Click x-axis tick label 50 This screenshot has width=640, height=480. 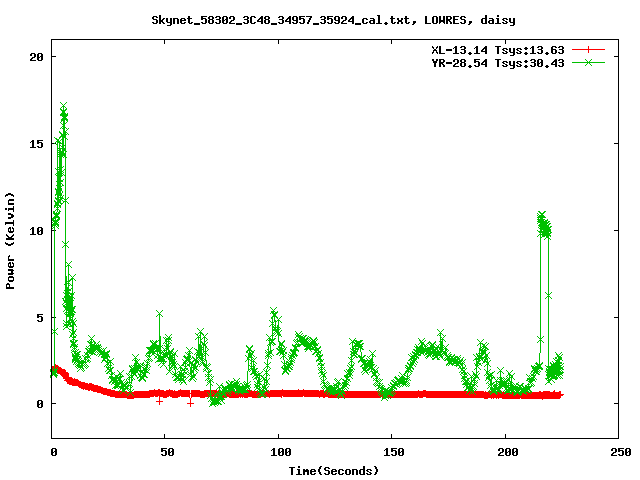167,452
